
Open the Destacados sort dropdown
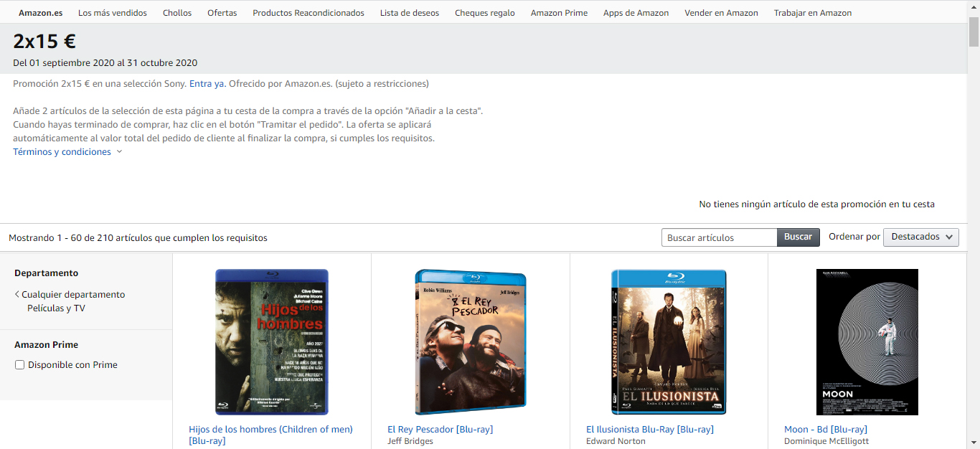click(x=920, y=237)
